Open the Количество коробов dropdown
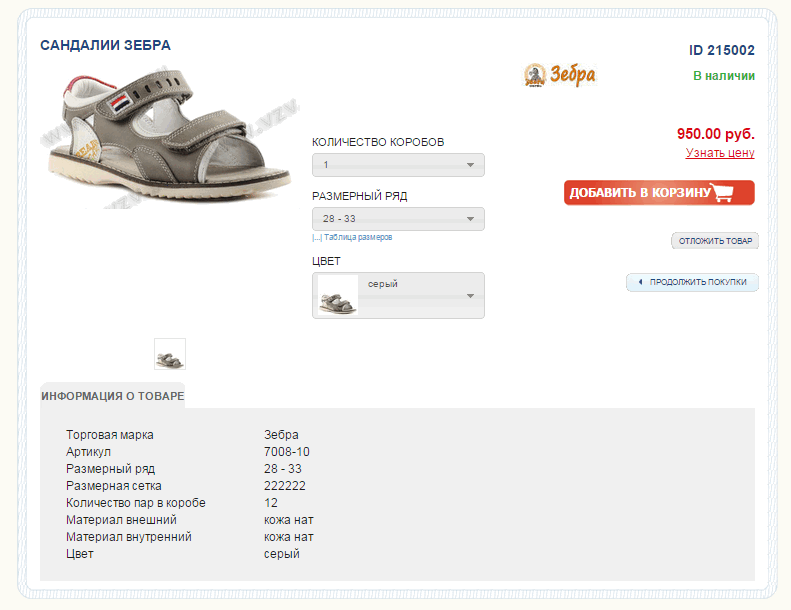 pyautogui.click(x=398, y=165)
